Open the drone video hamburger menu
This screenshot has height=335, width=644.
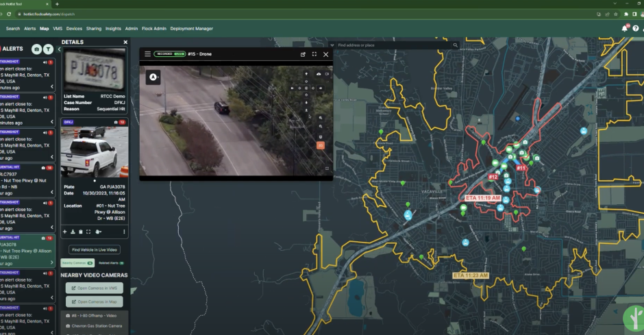147,54
